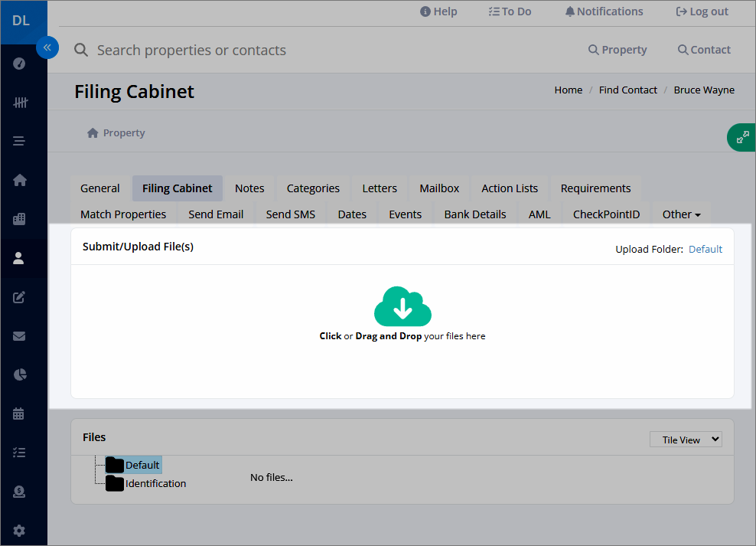Click the green expand fullscreen button
Screen dimensions: 756x546
(742, 138)
